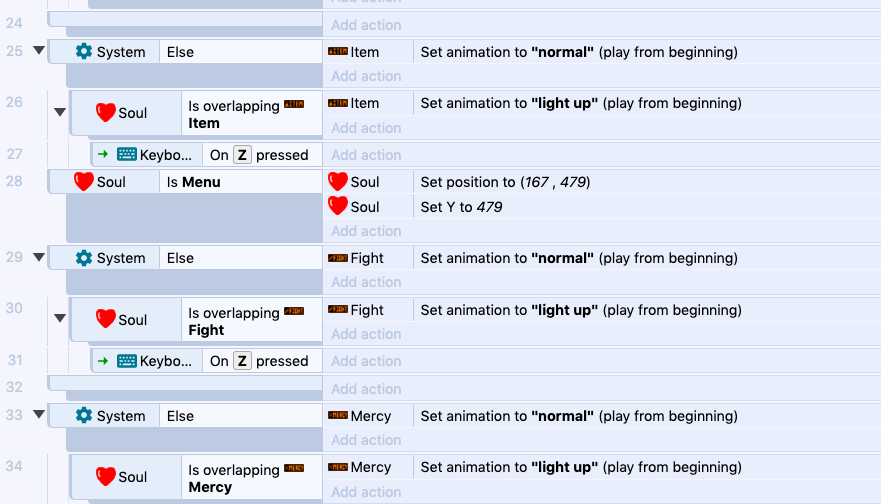Click the Keyboard icon in event 31
This screenshot has width=881, height=504.
click(126, 361)
